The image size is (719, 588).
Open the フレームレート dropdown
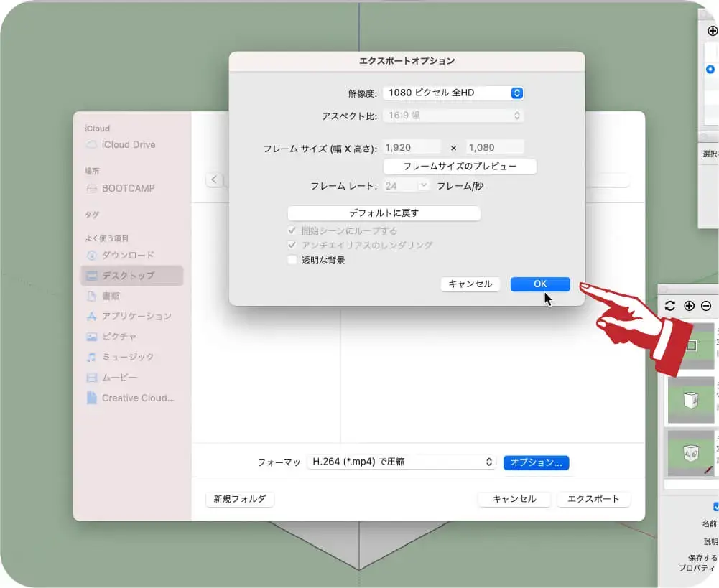(406, 185)
